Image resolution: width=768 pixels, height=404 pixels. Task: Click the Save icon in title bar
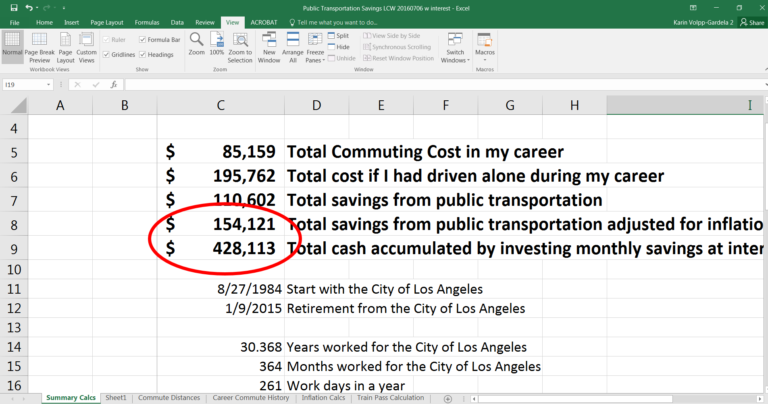(x=14, y=8)
